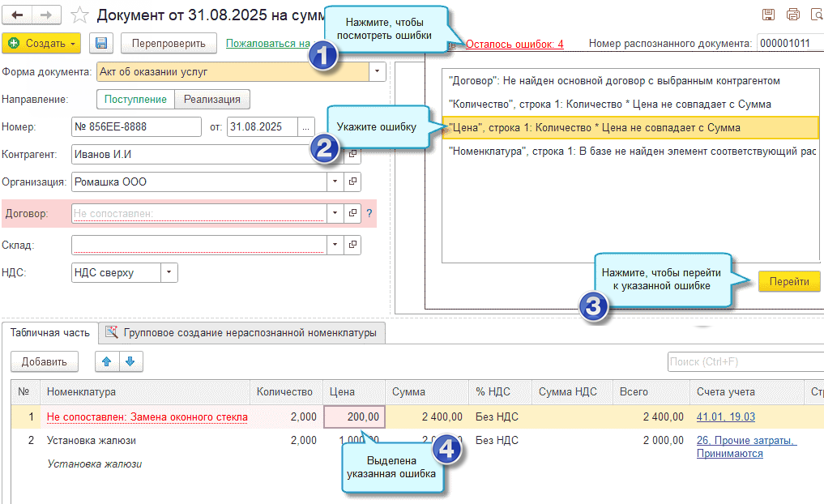Open the Создать dropdown menu button
Image resolution: width=824 pixels, height=504 pixels.
[41, 43]
